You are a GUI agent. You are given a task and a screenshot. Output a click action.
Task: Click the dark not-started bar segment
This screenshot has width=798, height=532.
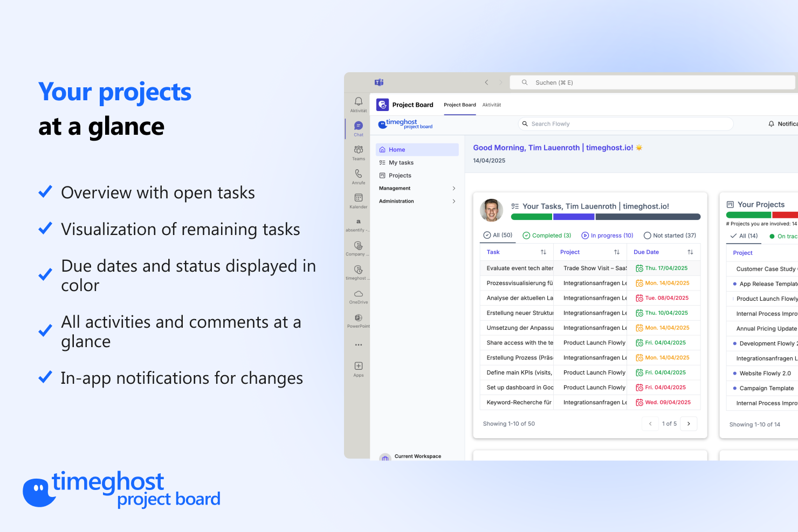tap(648, 217)
